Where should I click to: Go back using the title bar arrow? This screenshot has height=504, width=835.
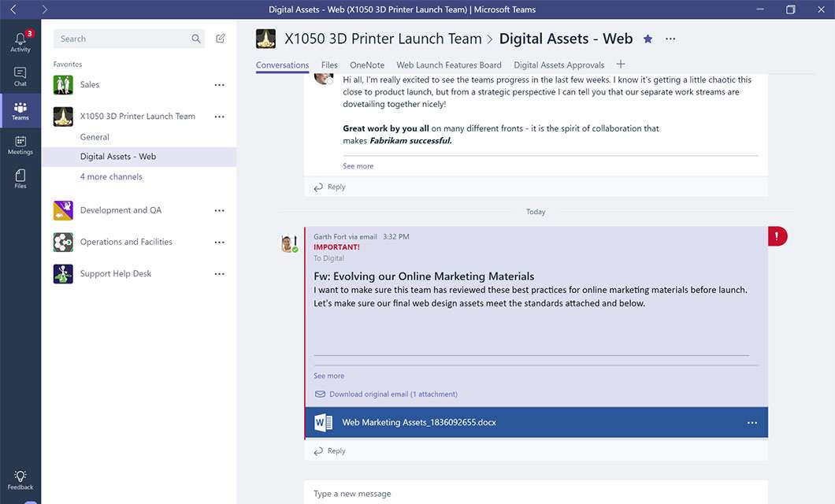13,9
